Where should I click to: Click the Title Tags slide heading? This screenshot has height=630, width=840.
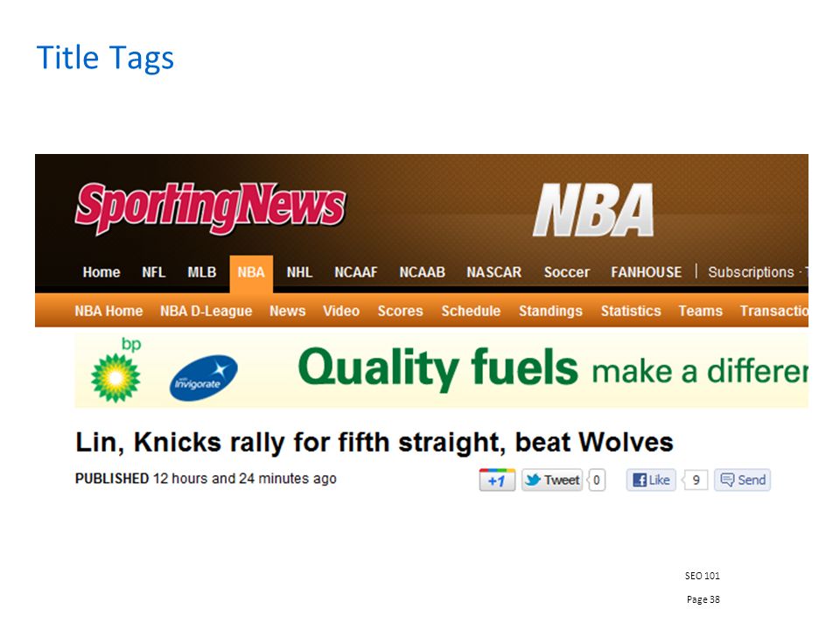pyautogui.click(x=105, y=58)
